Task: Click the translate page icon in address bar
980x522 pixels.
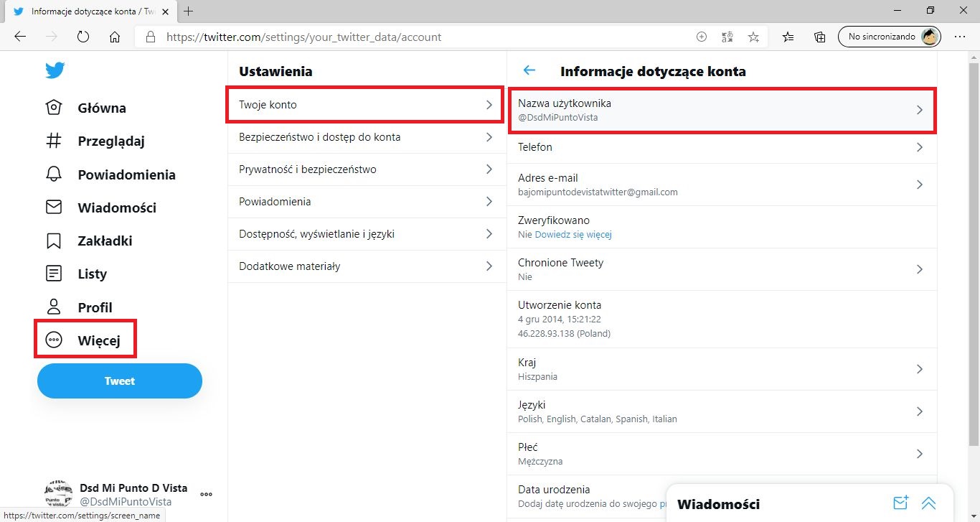Action: 727,37
